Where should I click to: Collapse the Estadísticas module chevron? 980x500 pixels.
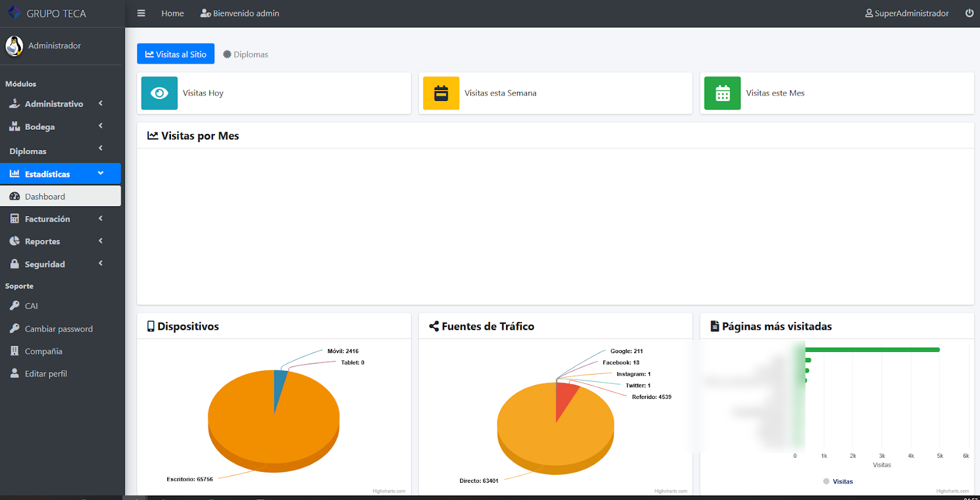click(x=100, y=173)
